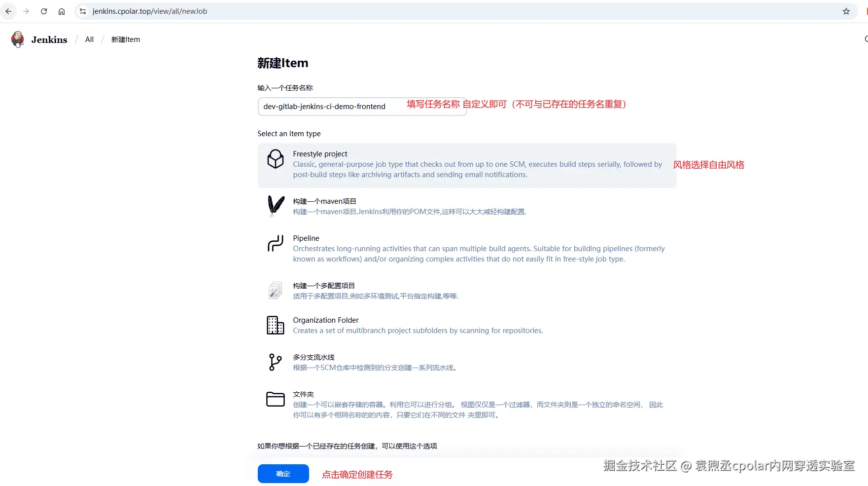View site information icon in address bar
868x486 pixels.
[x=83, y=11]
